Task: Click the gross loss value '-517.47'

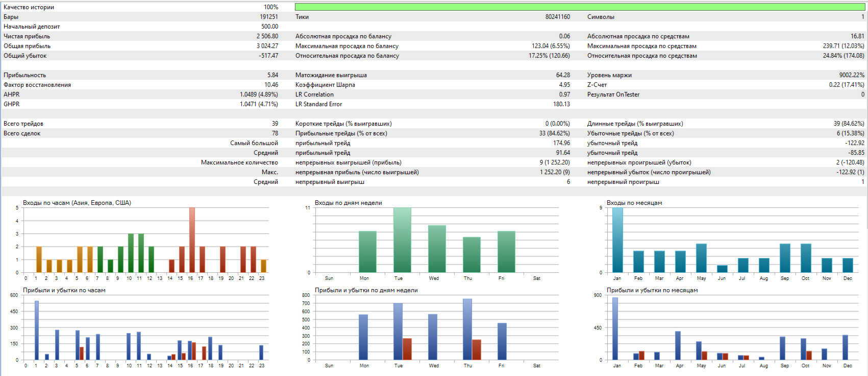Action: coord(269,56)
